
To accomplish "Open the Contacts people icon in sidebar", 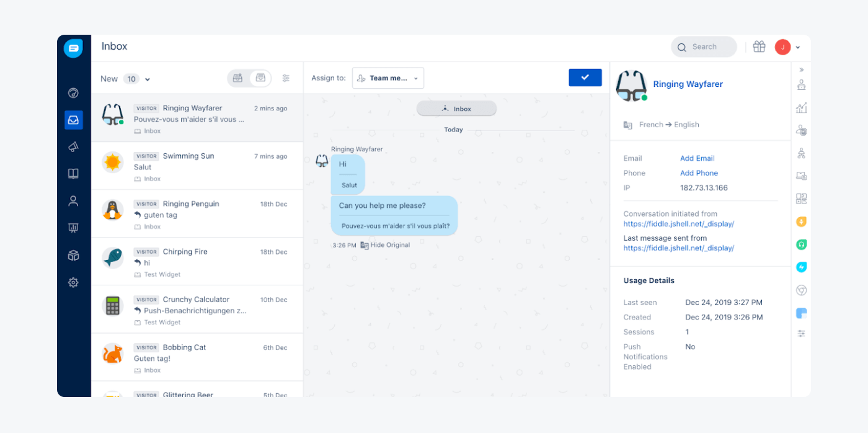I will [x=73, y=200].
